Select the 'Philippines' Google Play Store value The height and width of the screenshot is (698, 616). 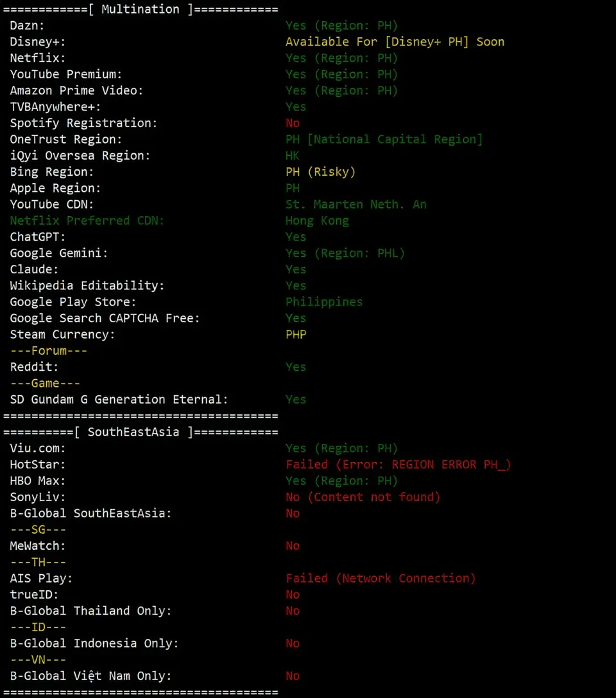coord(324,302)
